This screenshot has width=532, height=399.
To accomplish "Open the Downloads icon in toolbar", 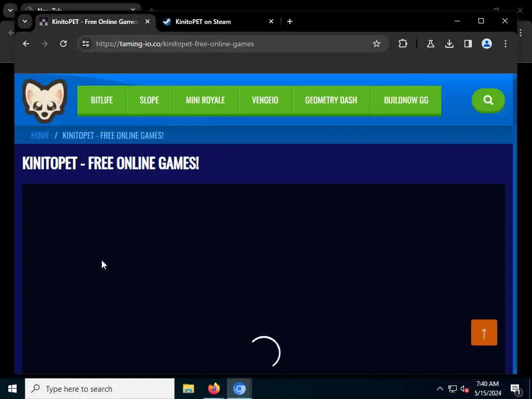I will coord(449,44).
